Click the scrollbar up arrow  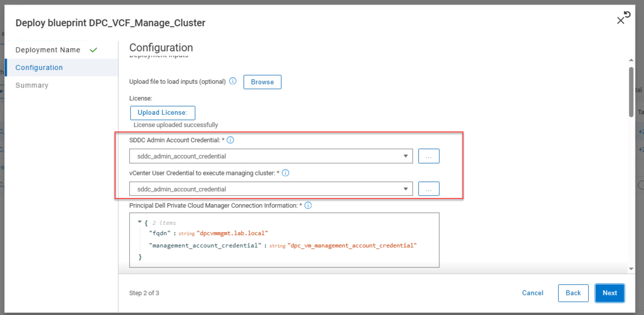tap(631, 60)
